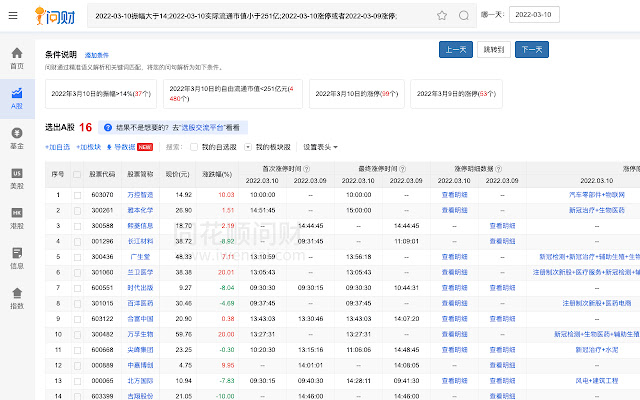This screenshot has height=400, width=640.
Task: Sort by 现价(元) column header
Action: [x=178, y=174]
